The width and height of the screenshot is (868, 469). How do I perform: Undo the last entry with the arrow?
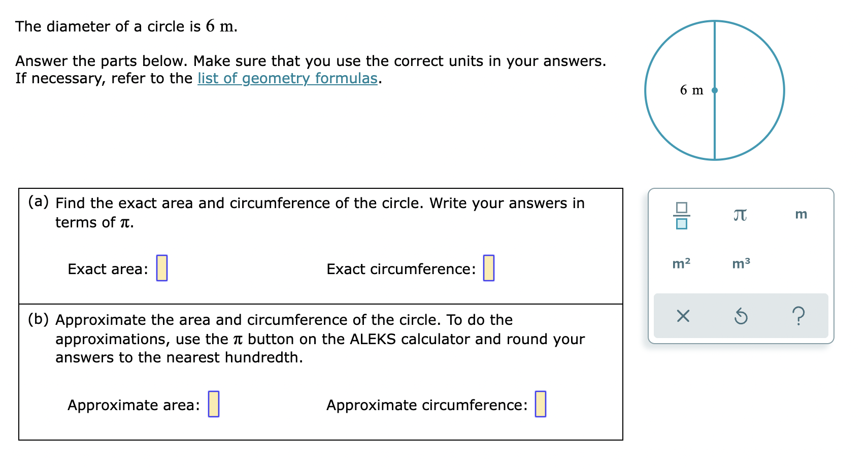741,316
